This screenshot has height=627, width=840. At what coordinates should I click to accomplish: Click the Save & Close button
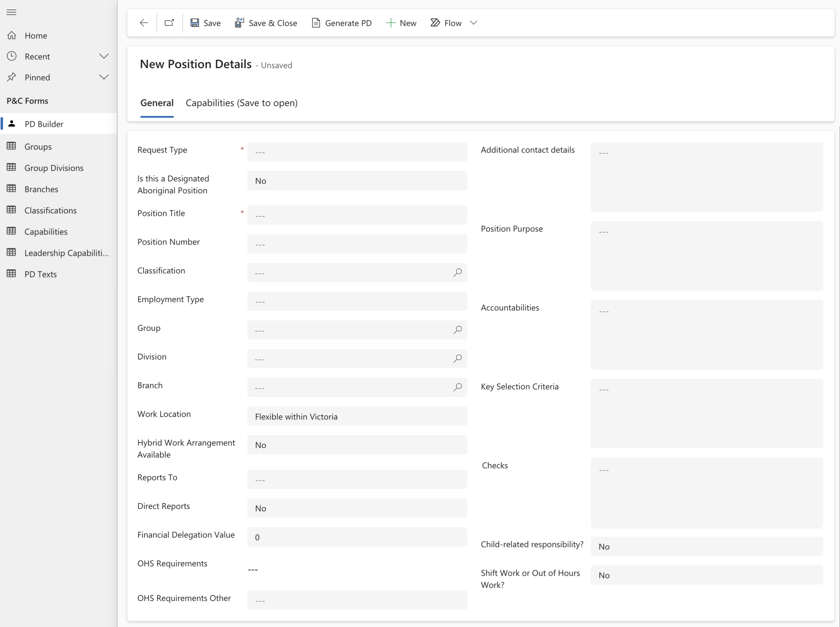[x=265, y=23]
